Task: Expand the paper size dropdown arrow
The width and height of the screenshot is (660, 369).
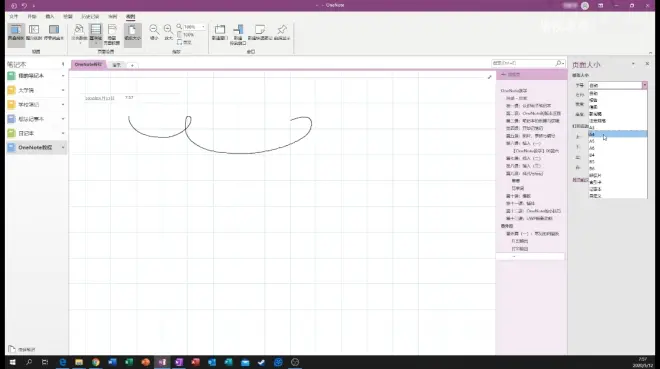Action: coord(644,85)
